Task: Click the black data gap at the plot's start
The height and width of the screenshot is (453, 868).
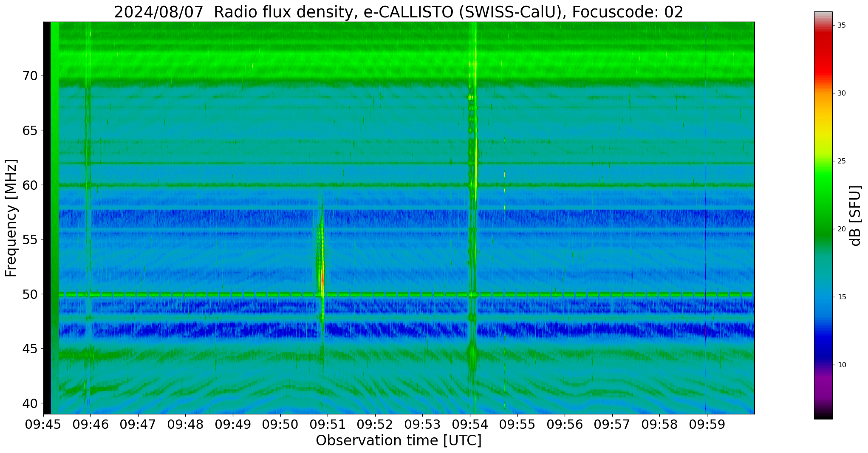Action: coord(47,218)
